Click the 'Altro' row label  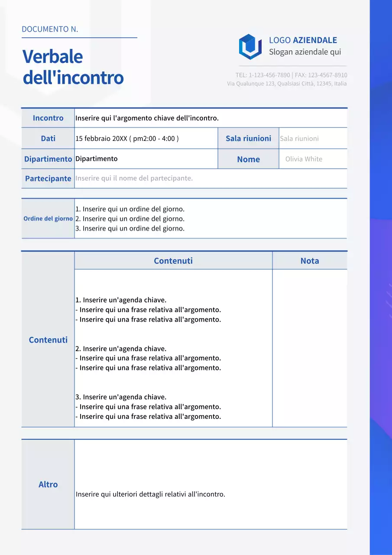click(x=48, y=484)
